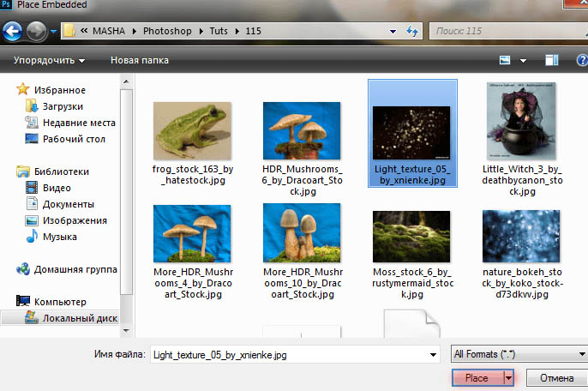
Task: Select the More_HDR_Mushrooms_10 thumbnail
Action: [x=302, y=232]
